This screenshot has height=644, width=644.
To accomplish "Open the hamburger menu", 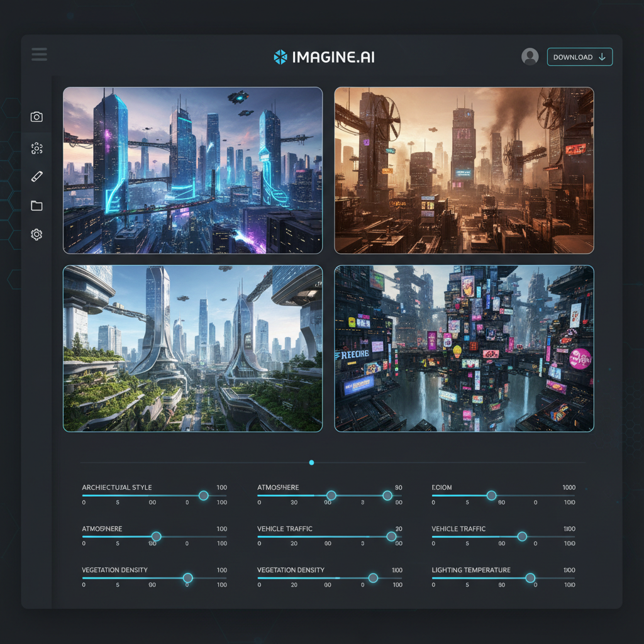I will tap(39, 55).
